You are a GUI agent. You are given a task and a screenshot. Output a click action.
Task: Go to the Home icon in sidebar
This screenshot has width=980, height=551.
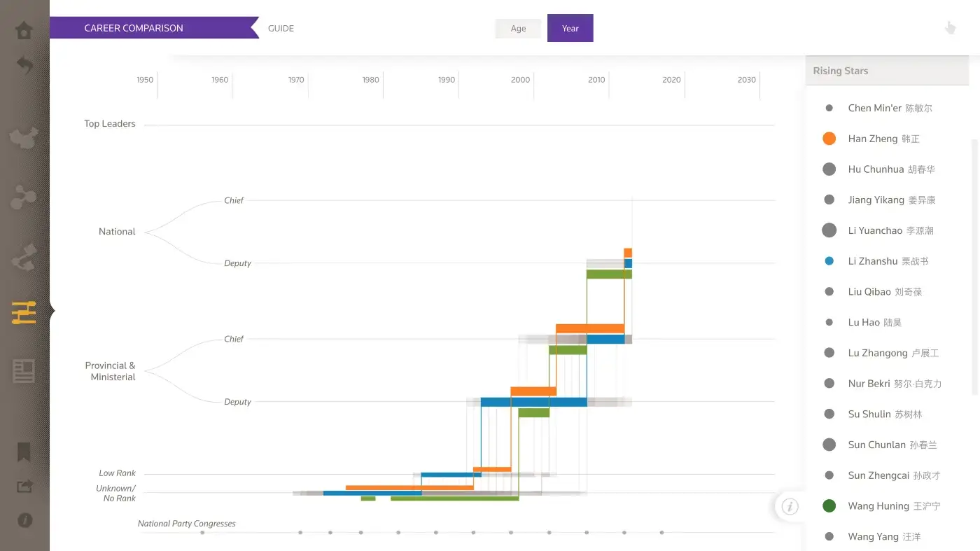tap(24, 31)
